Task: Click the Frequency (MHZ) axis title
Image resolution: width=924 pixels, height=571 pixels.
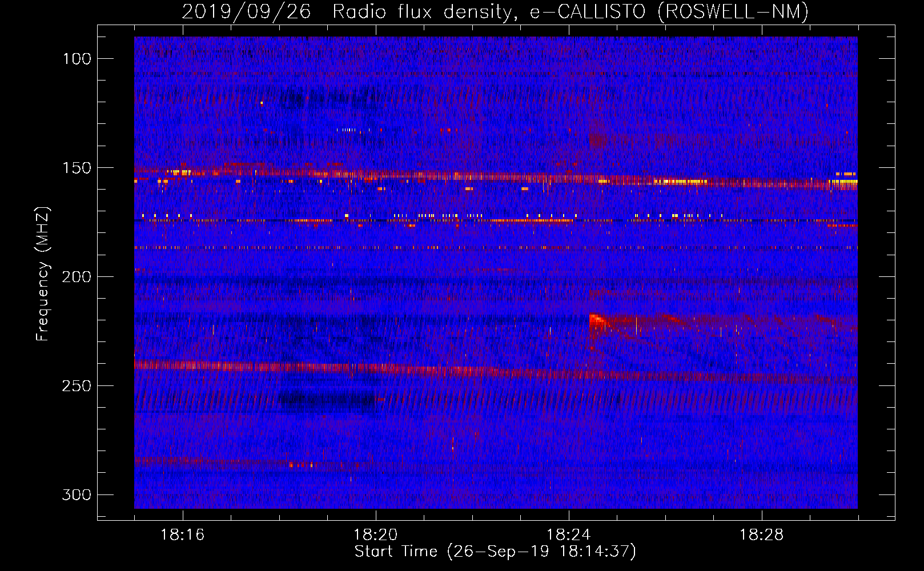Action: tap(43, 274)
